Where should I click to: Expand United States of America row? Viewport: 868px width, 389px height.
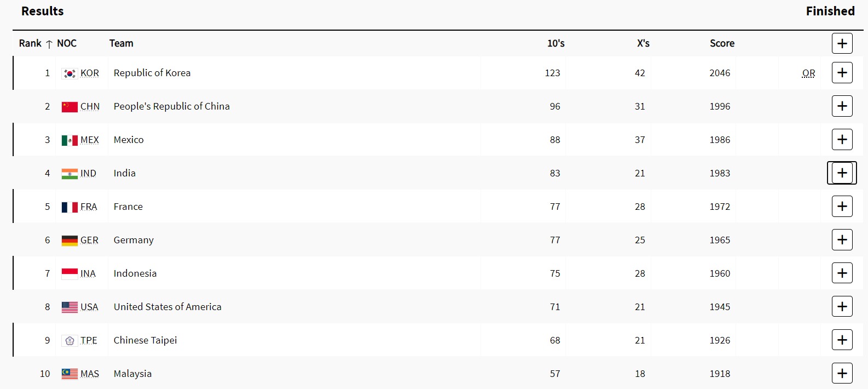click(x=842, y=307)
